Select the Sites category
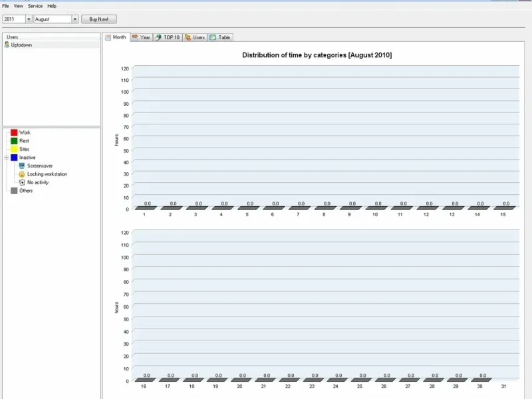532x399 pixels. pyautogui.click(x=24, y=149)
